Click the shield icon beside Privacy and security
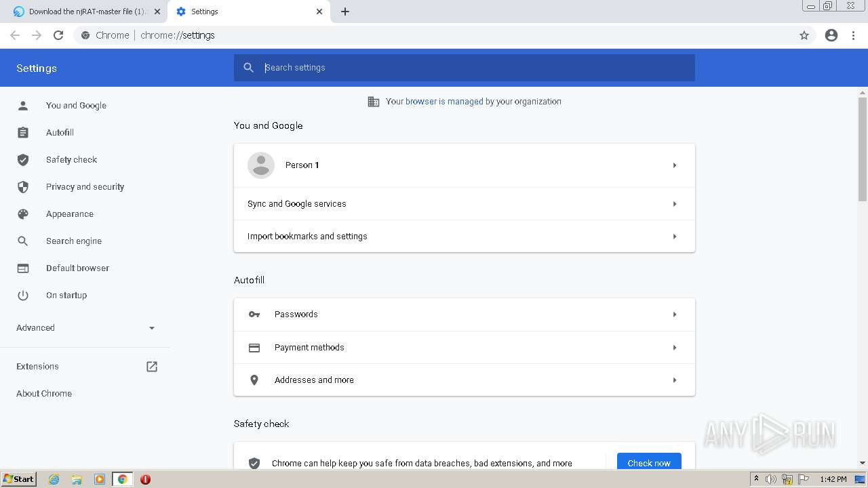Image resolution: width=868 pixels, height=488 pixels. (x=23, y=186)
